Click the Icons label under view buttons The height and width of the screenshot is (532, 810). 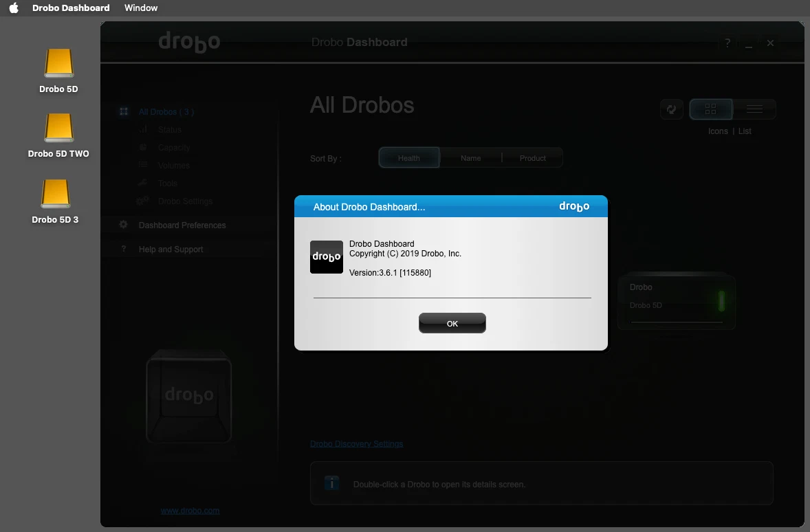pyautogui.click(x=718, y=131)
